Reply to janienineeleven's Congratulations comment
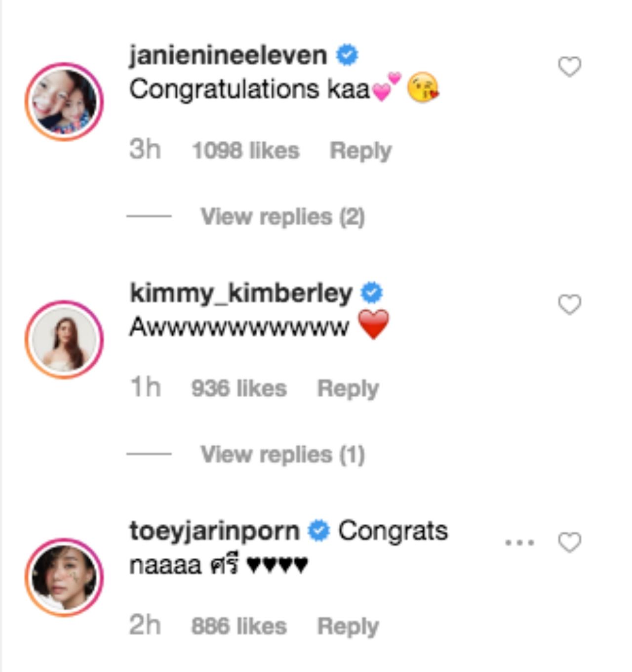632x672 pixels. pyautogui.click(x=360, y=151)
